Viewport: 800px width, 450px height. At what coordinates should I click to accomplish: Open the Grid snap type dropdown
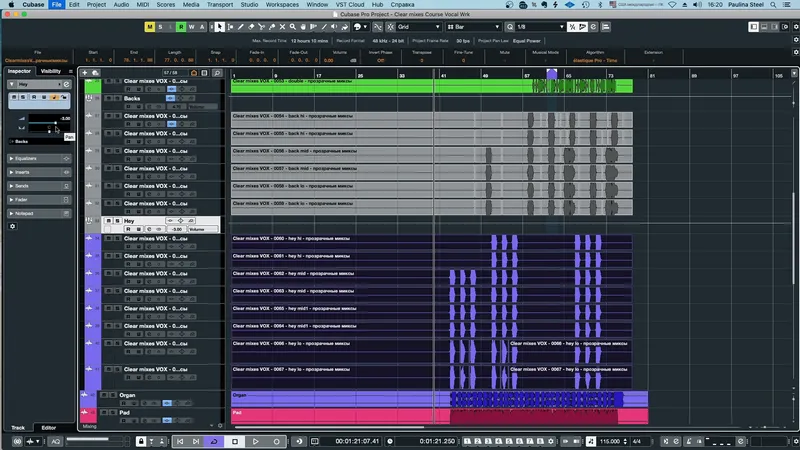pos(418,27)
